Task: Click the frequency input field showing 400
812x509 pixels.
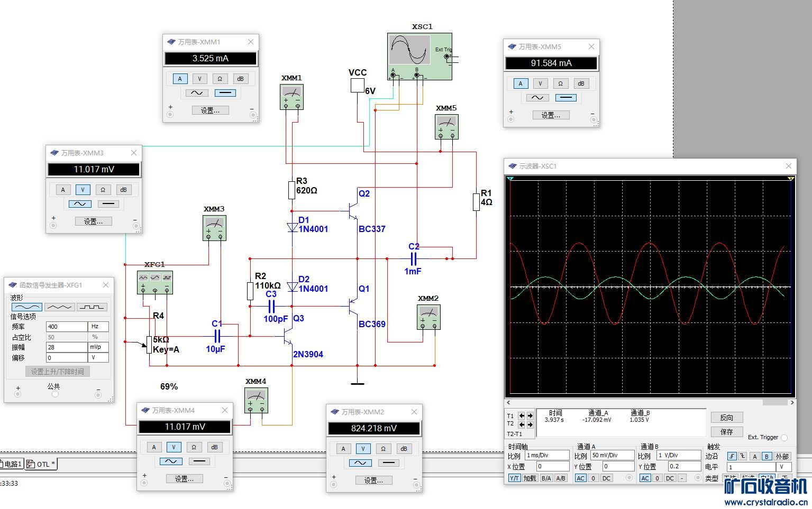Action: [67, 327]
